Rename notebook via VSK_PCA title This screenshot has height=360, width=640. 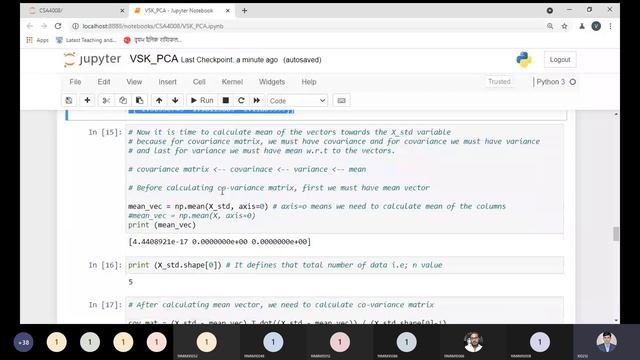(x=154, y=59)
